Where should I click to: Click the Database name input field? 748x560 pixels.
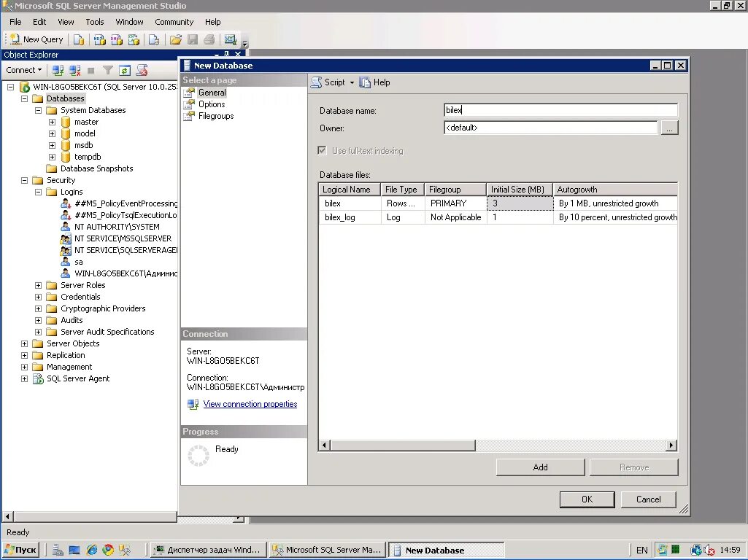[560, 110]
